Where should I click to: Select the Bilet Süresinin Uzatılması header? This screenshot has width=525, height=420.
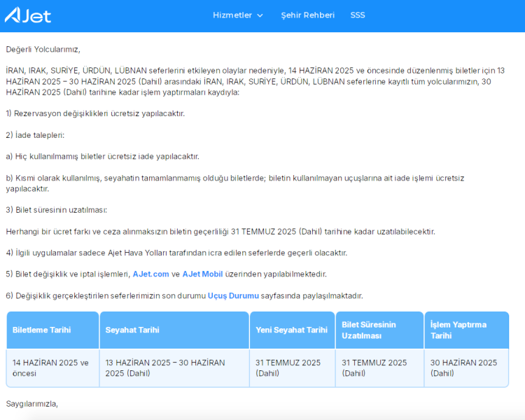369,330
